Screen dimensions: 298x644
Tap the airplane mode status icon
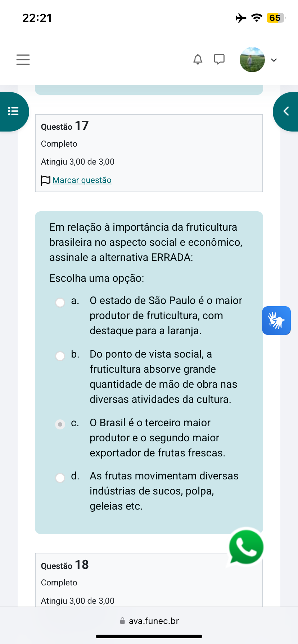[x=241, y=18]
